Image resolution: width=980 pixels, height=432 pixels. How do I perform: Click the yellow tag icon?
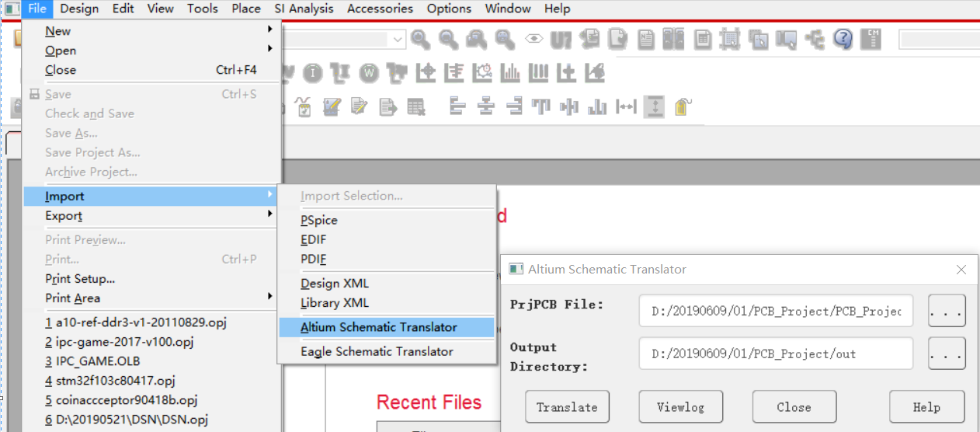coord(683,106)
